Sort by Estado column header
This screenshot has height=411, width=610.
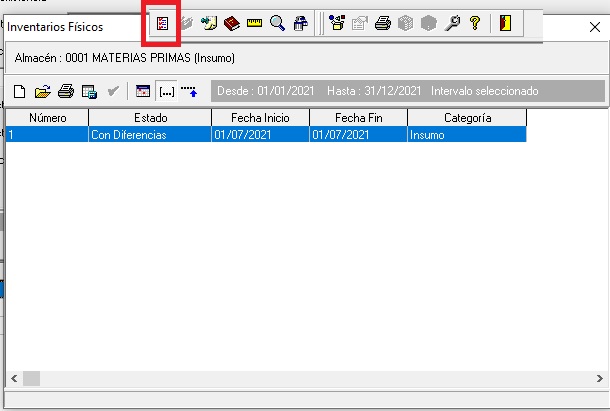[150, 118]
